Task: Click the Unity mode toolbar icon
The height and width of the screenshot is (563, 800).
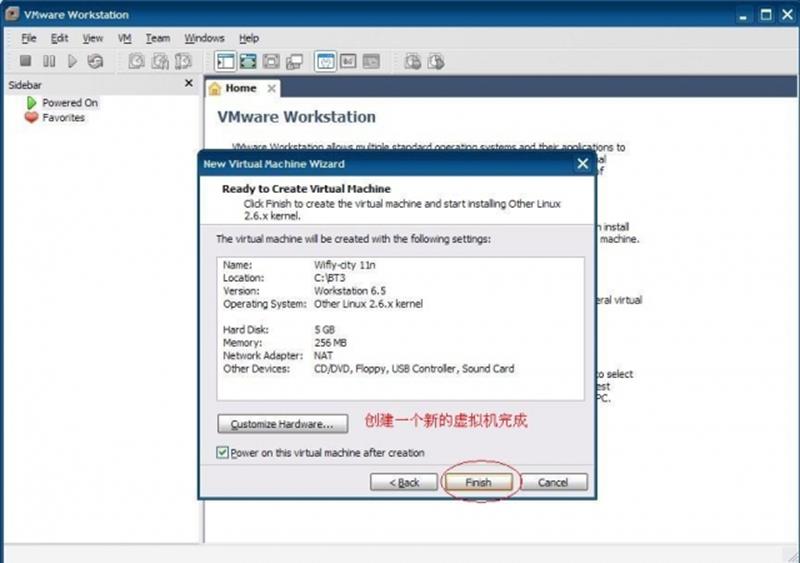Action: (x=294, y=61)
